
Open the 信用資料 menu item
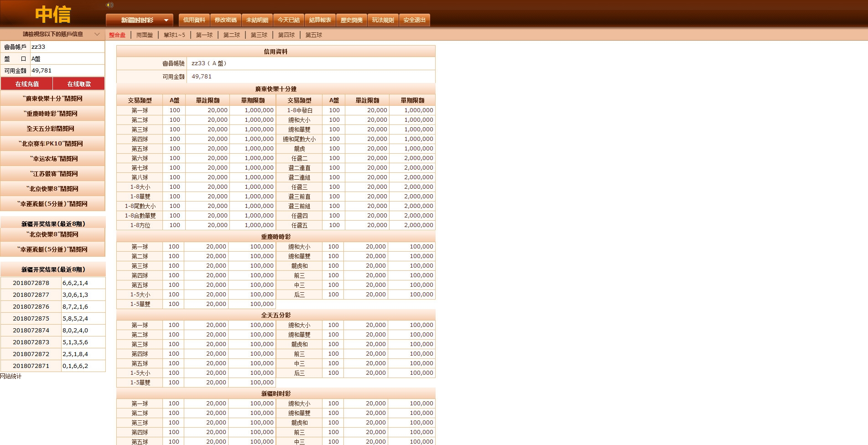[194, 20]
